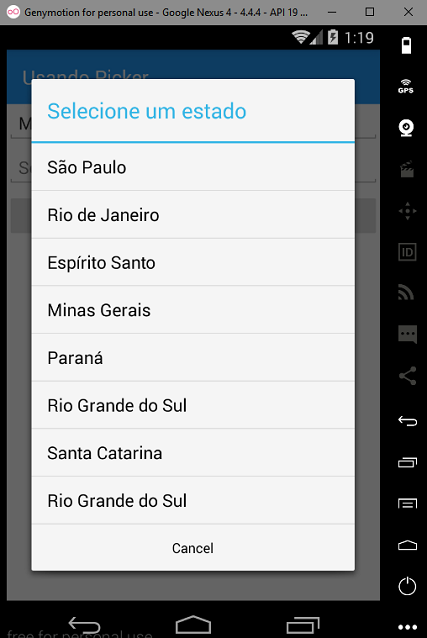Tap the Android recents navigation button

(x=303, y=625)
